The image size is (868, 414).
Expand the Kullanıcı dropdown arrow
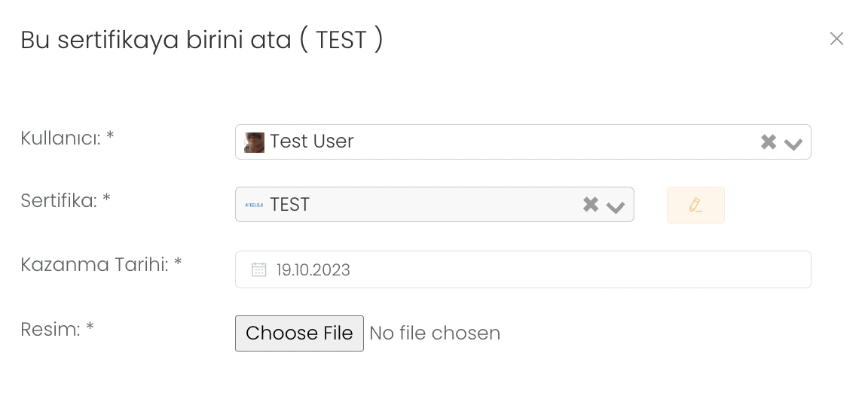click(793, 143)
